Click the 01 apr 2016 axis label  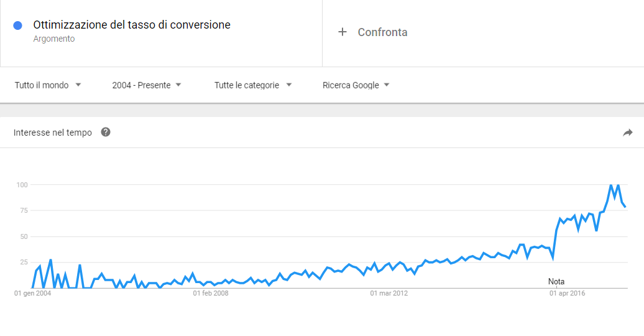pos(567,293)
